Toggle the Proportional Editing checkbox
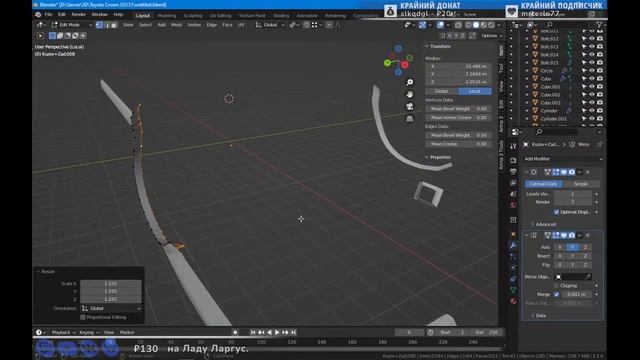 83,317
